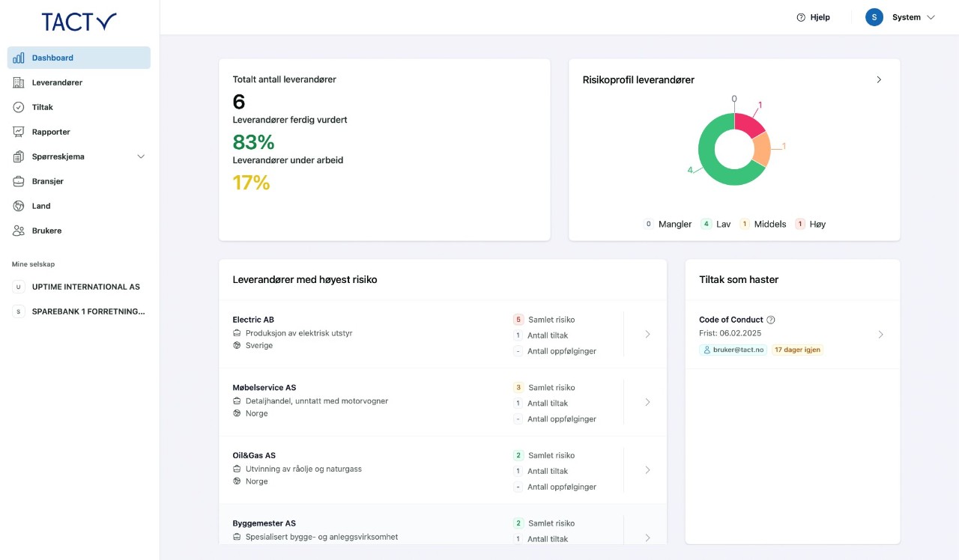This screenshot has height=560, width=959.
Task: Open Risikoprofil leverandører details arrow
Action: click(x=879, y=79)
